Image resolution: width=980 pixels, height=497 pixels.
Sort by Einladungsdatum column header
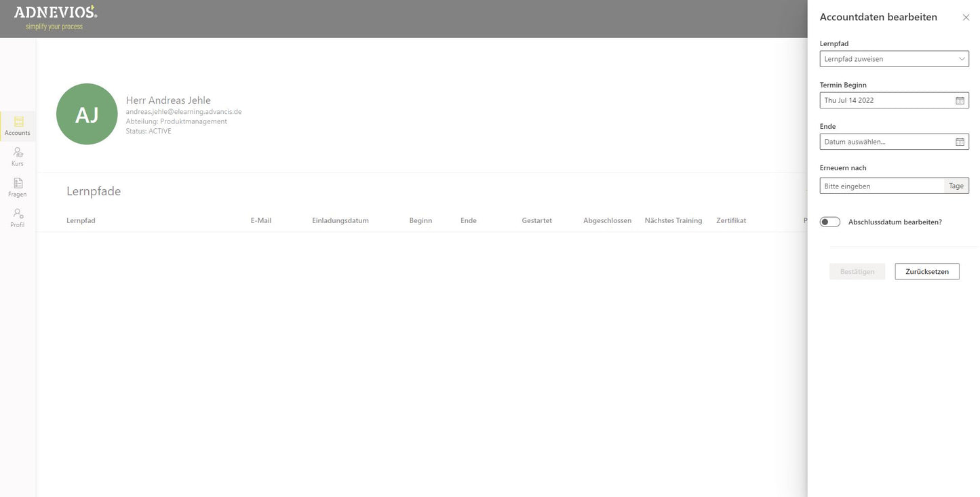pyautogui.click(x=340, y=220)
